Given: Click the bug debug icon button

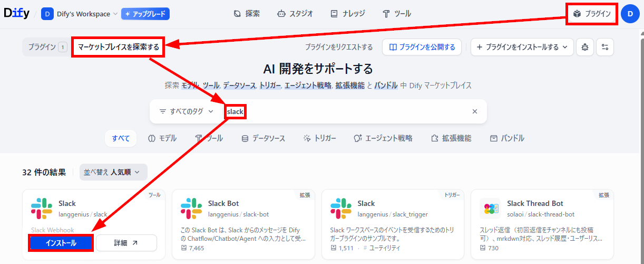Looking at the screenshot, I should point(585,47).
